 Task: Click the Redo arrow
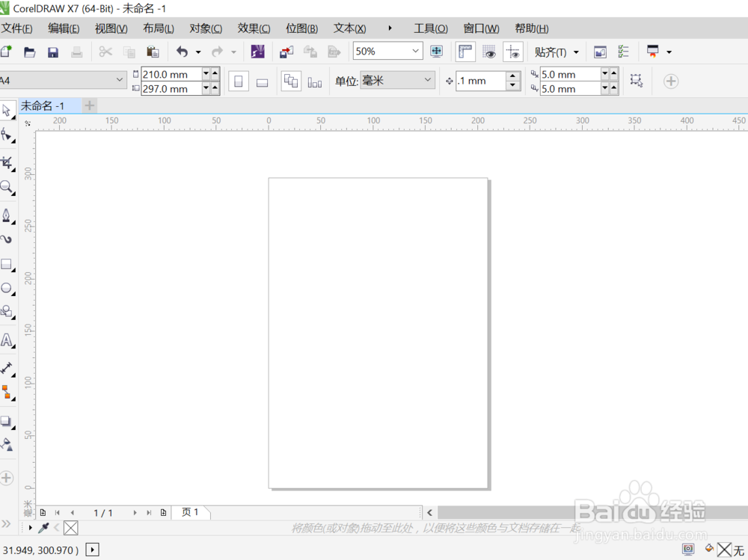tap(218, 52)
